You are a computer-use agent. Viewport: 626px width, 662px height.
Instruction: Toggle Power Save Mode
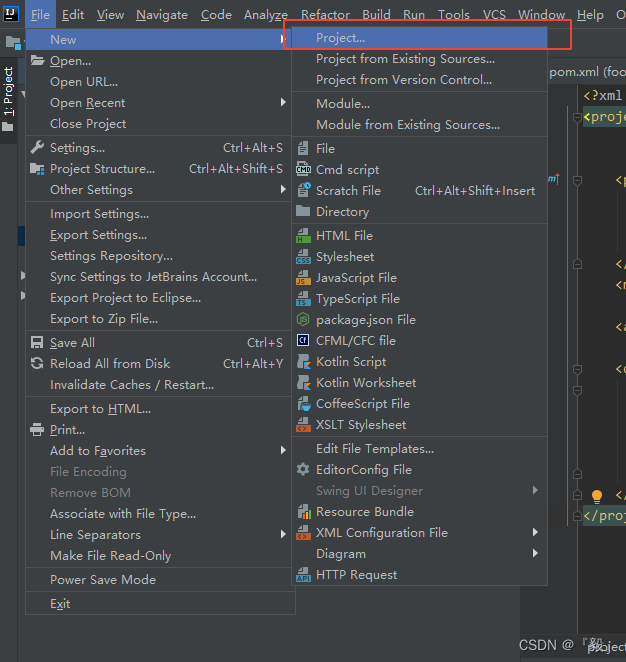pos(160,580)
